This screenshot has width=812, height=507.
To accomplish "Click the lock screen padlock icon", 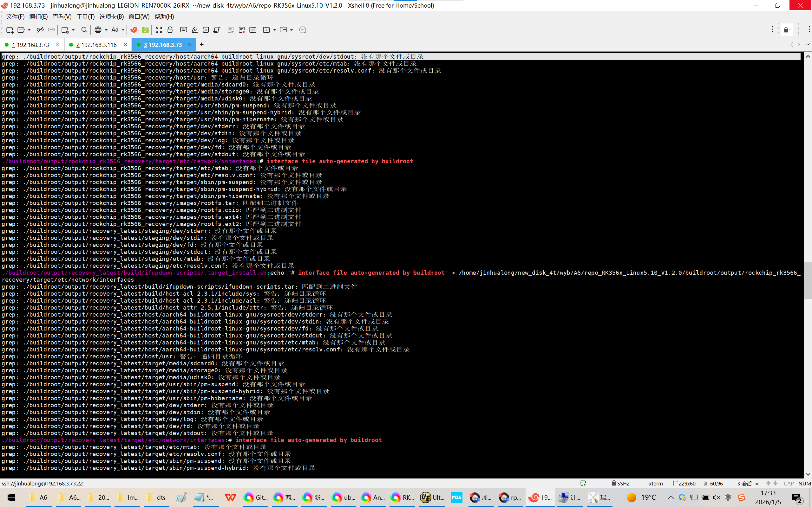I will click(x=170, y=30).
